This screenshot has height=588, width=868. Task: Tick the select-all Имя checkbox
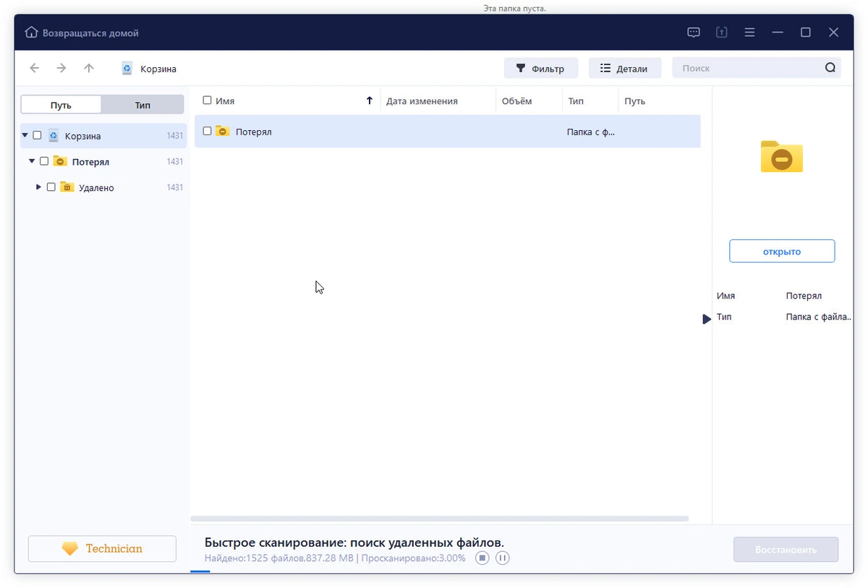(x=208, y=101)
